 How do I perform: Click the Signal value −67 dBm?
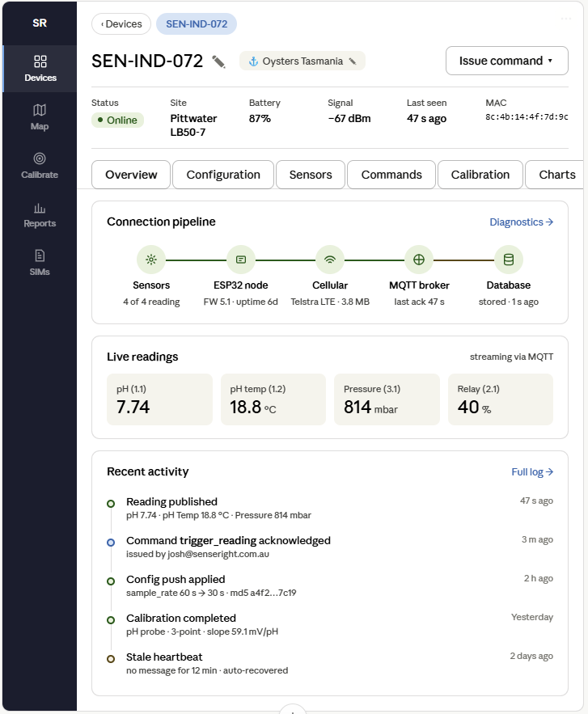pyautogui.click(x=349, y=118)
